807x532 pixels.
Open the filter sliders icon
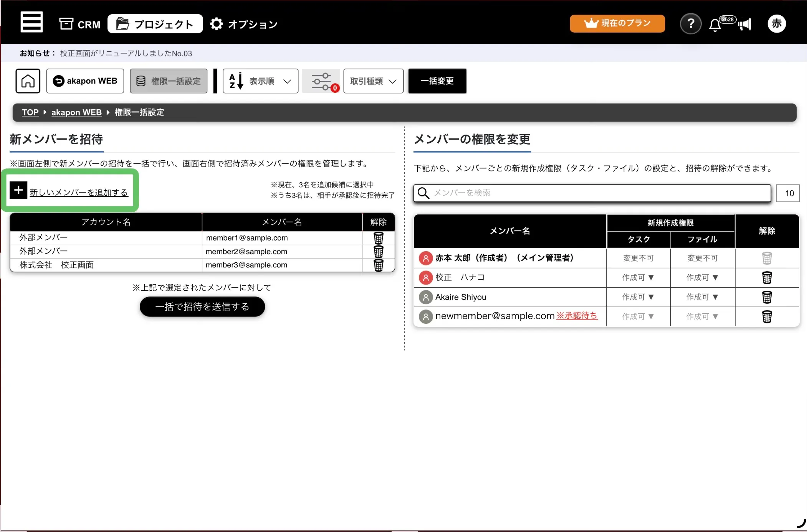point(321,81)
